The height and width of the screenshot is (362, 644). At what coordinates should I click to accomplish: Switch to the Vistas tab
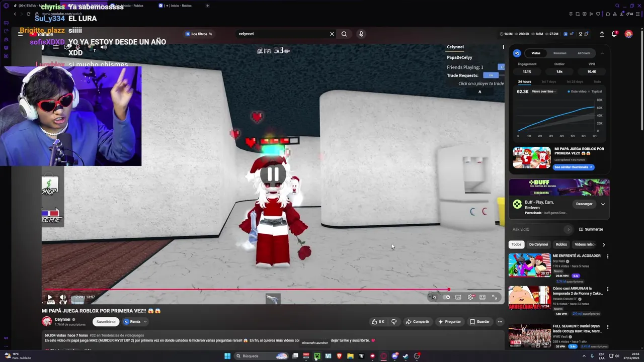(x=536, y=53)
